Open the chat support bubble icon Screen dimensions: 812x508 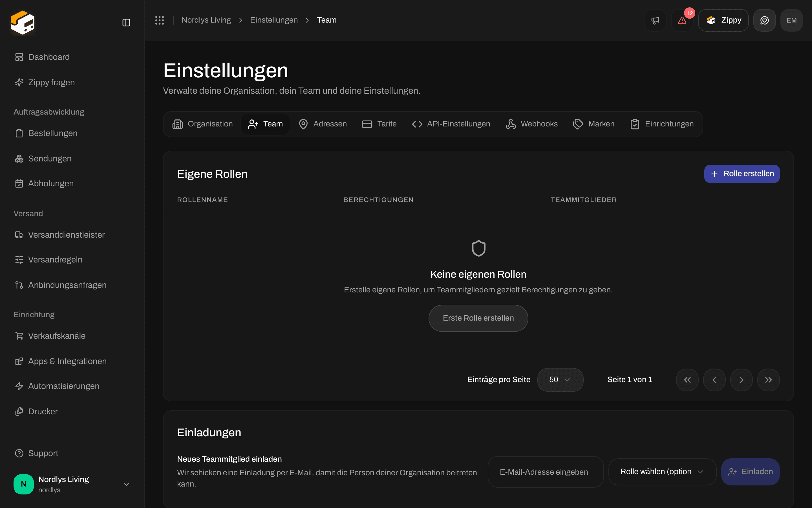[x=764, y=20]
